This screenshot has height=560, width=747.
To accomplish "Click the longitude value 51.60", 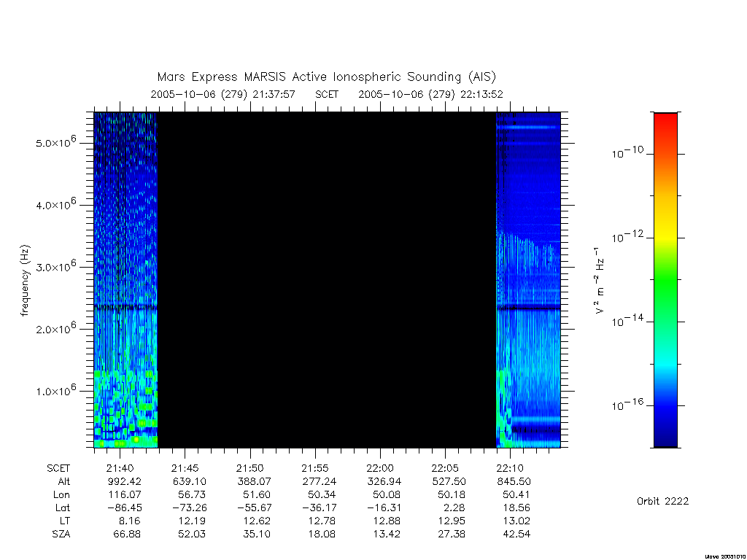I will pos(258,495).
